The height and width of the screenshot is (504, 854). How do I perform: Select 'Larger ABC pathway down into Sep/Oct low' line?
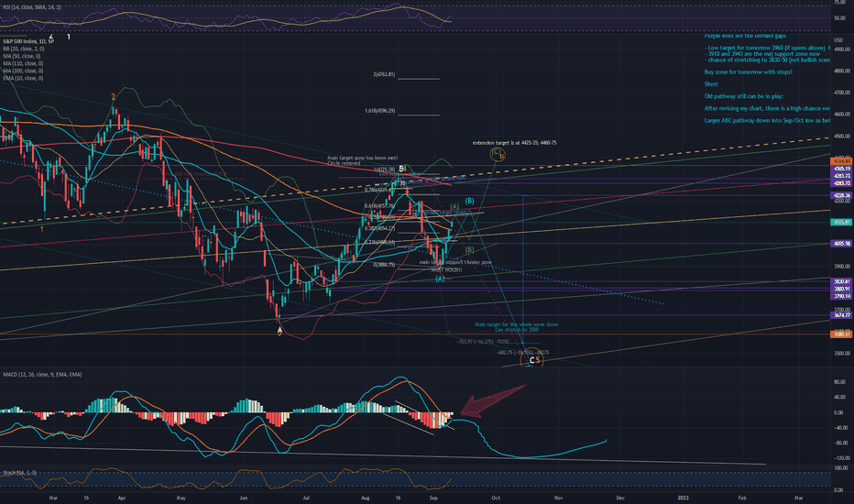(767, 120)
